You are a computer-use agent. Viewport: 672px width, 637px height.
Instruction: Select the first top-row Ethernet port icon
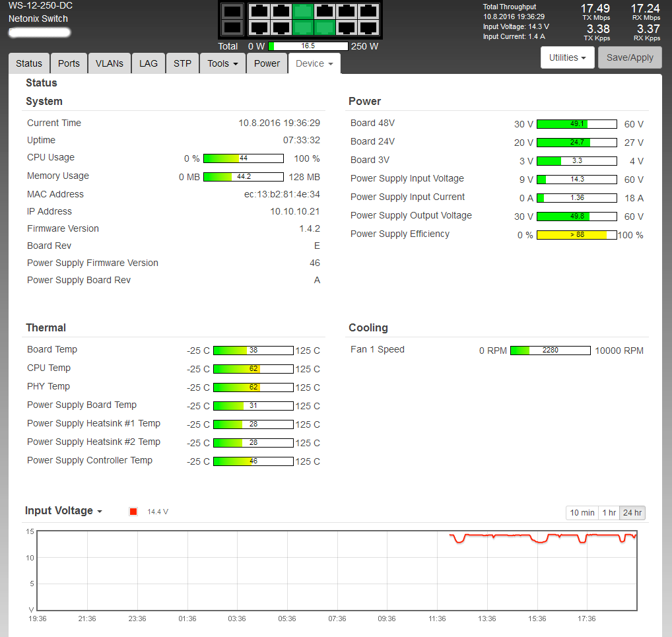[259, 11]
